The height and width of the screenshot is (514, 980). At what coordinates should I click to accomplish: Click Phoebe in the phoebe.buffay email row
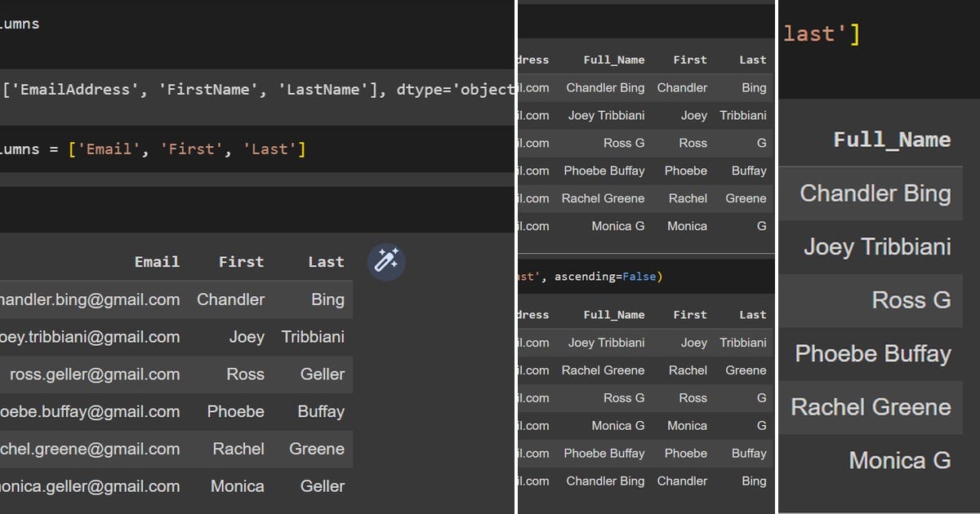[x=236, y=412]
